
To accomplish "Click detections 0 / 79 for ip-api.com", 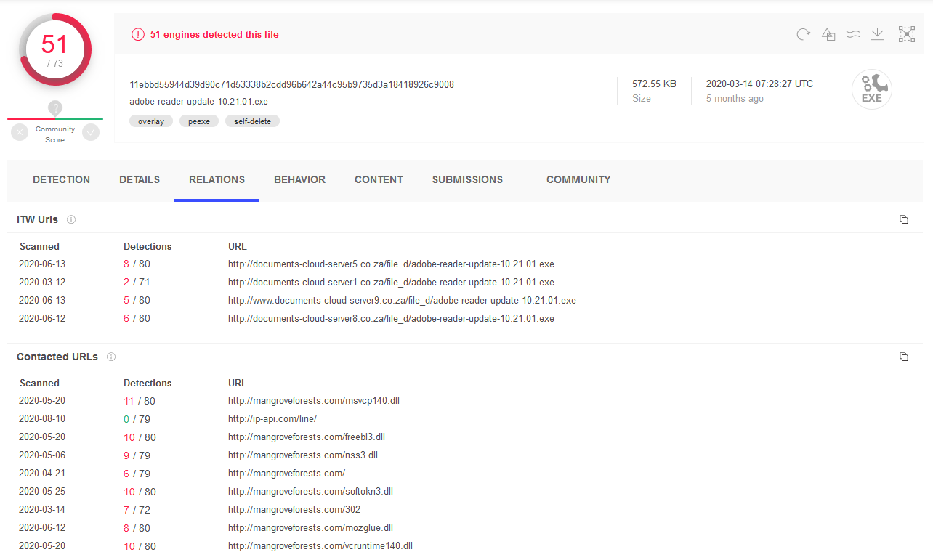I will point(137,418).
